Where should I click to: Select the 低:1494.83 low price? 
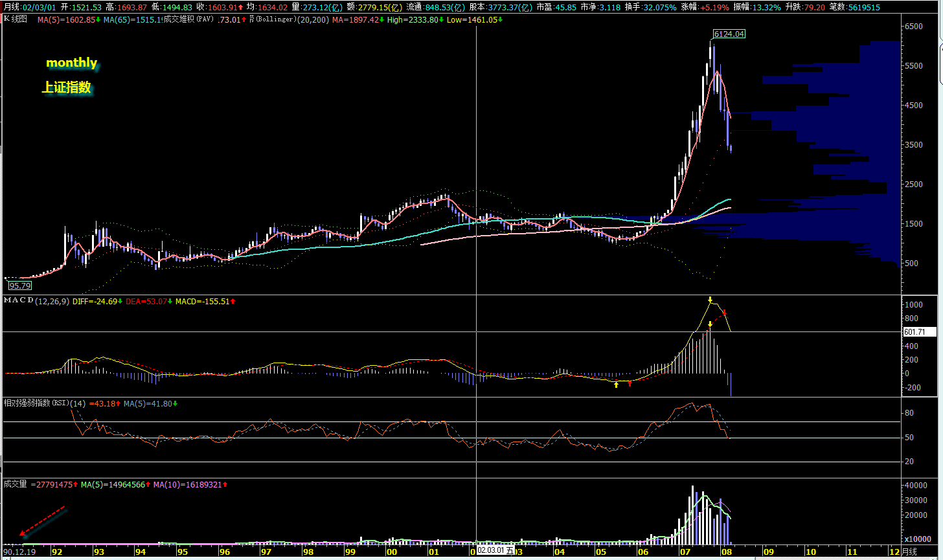172,7
